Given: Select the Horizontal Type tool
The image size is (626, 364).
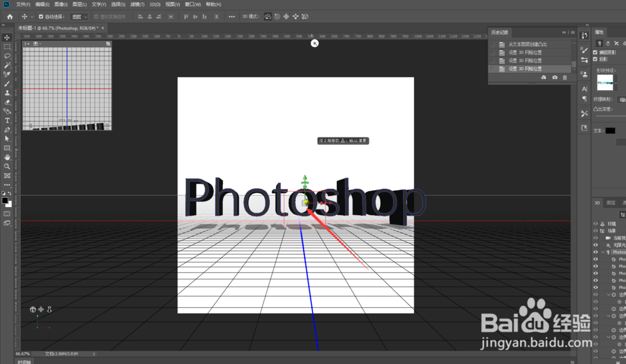Looking at the screenshot, I should click(7, 121).
